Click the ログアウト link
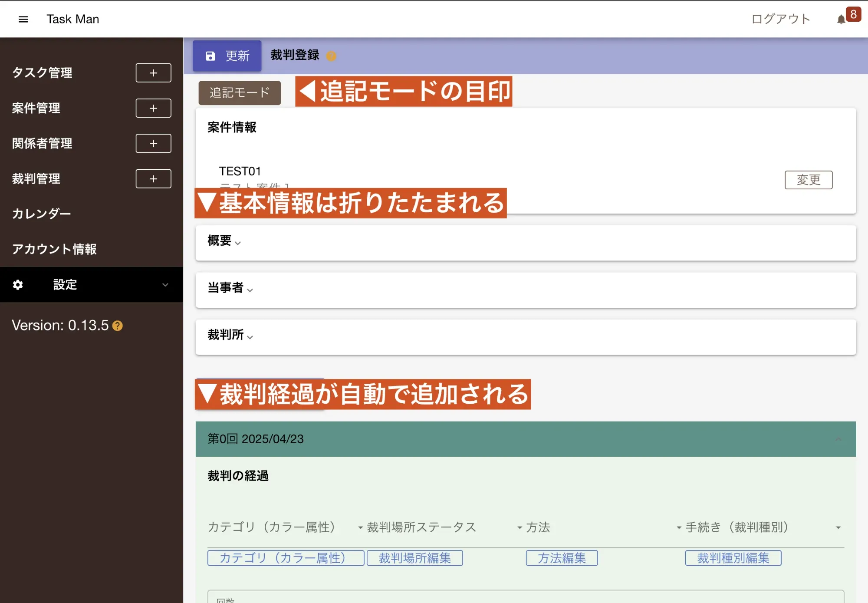Viewport: 868px width, 603px height. click(781, 19)
